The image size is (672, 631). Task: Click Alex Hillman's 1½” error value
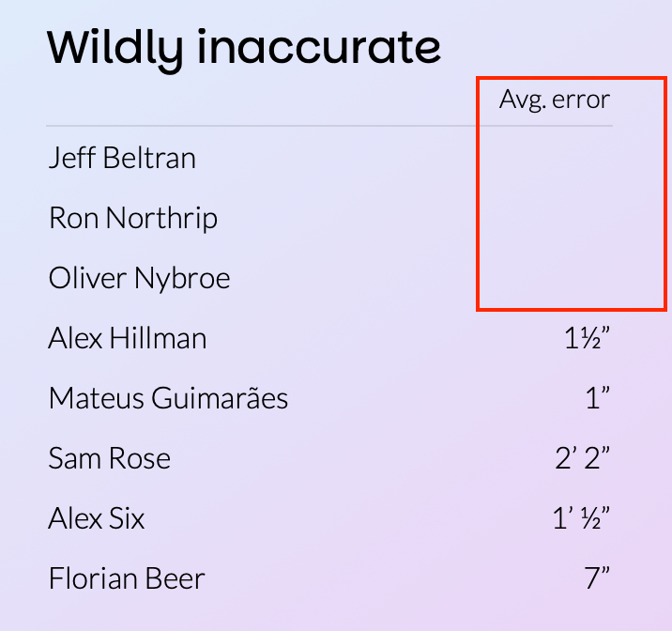(x=588, y=339)
